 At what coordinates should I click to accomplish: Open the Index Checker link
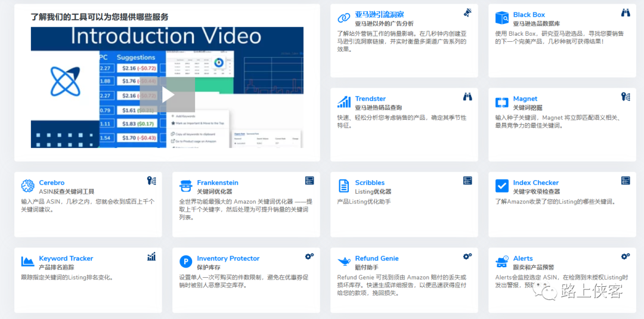(536, 182)
